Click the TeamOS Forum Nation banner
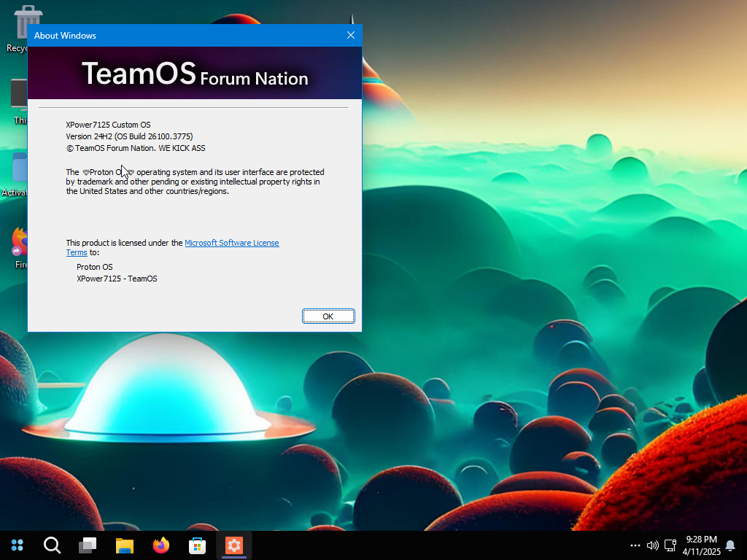The width and height of the screenshot is (747, 560). tap(195, 73)
